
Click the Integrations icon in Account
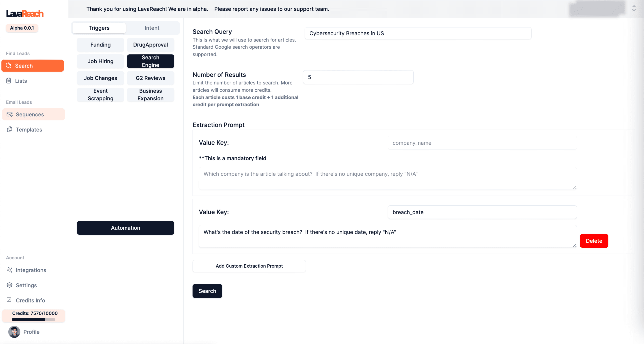point(10,270)
